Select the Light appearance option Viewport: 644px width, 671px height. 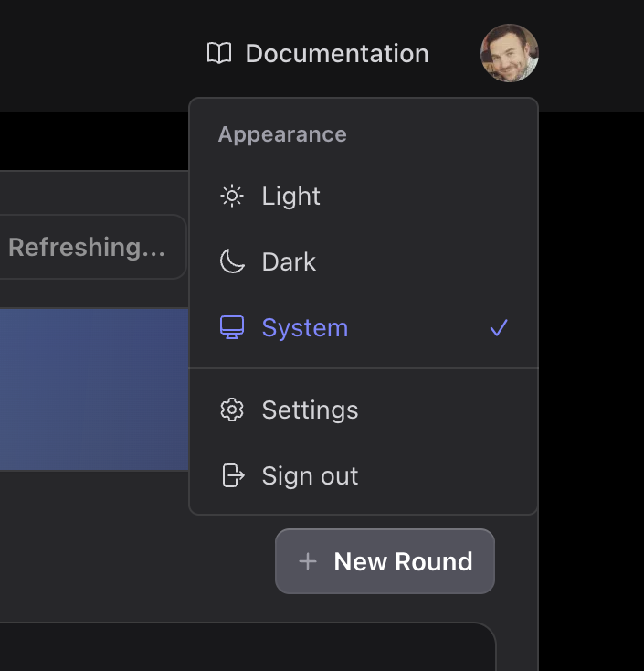click(290, 197)
